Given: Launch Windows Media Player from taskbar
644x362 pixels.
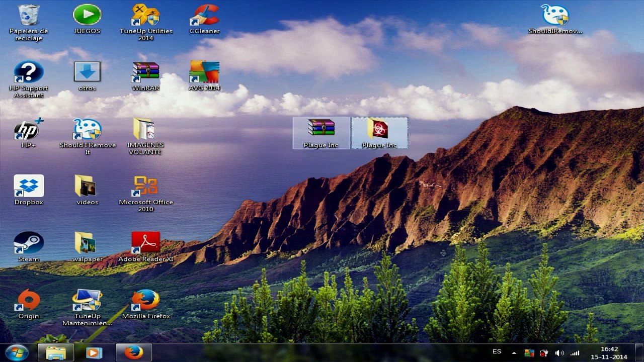Looking at the screenshot, I should (x=94, y=353).
